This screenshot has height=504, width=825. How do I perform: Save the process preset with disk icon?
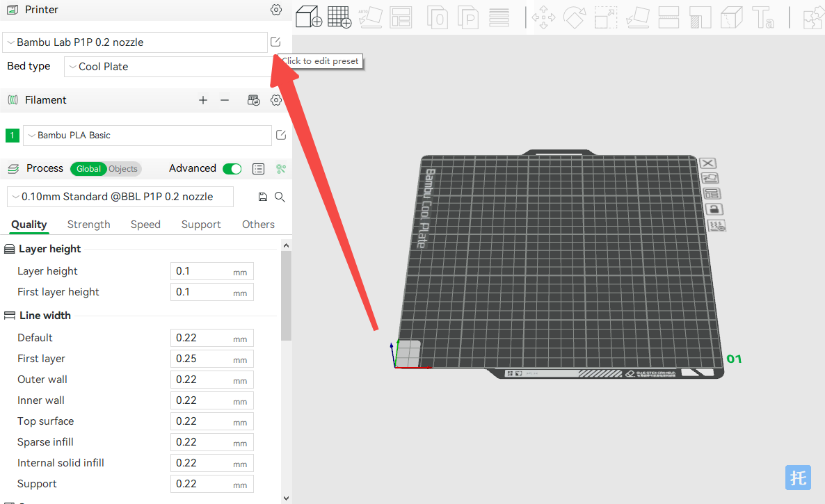(x=262, y=197)
